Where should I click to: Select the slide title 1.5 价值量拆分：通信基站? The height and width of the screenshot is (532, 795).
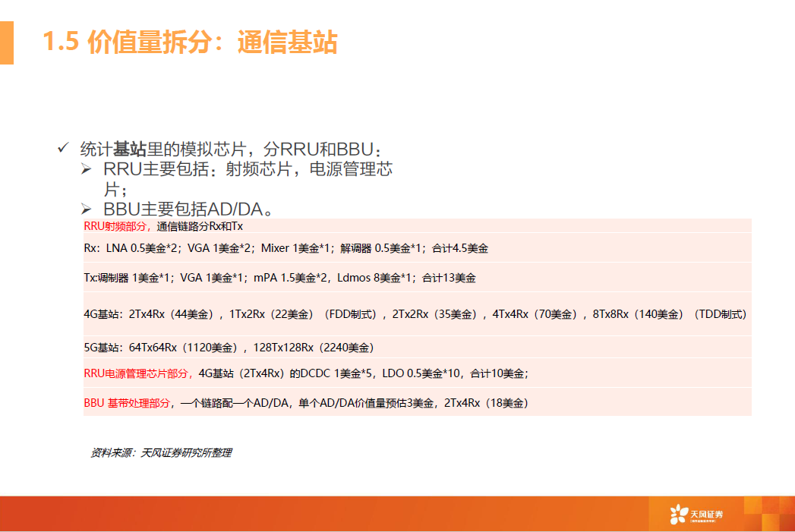190,42
